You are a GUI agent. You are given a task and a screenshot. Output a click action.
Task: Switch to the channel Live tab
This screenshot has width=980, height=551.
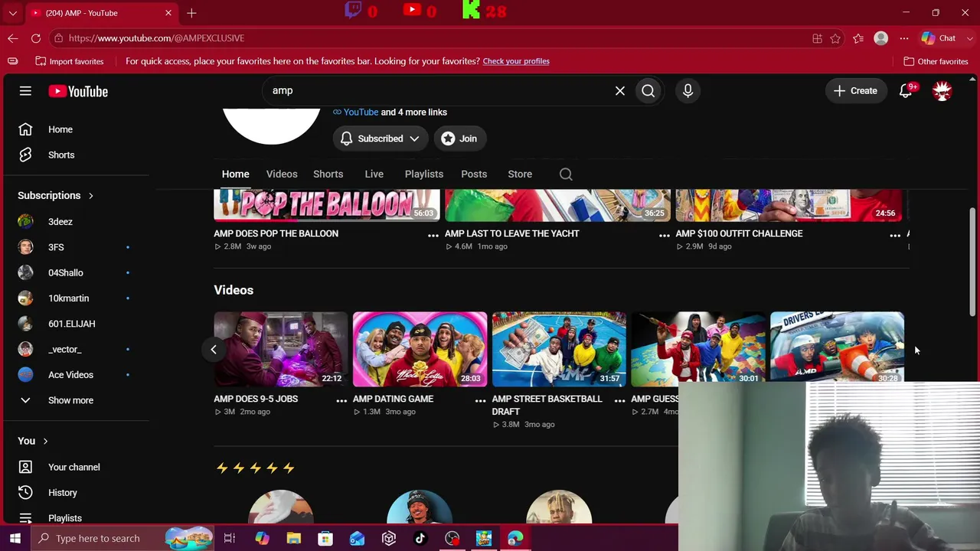tap(374, 174)
